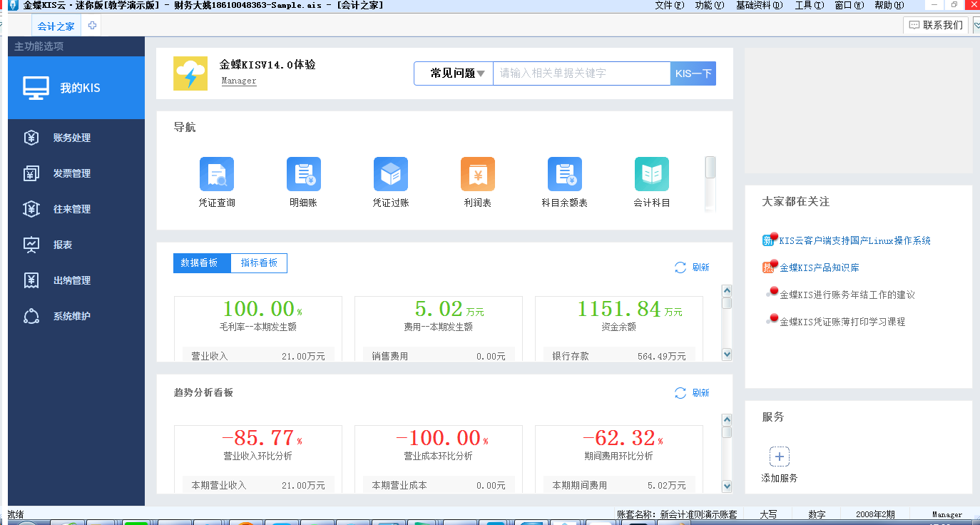Open the 基础资料(D) menu
This screenshot has width=980, height=525.
[759, 5]
